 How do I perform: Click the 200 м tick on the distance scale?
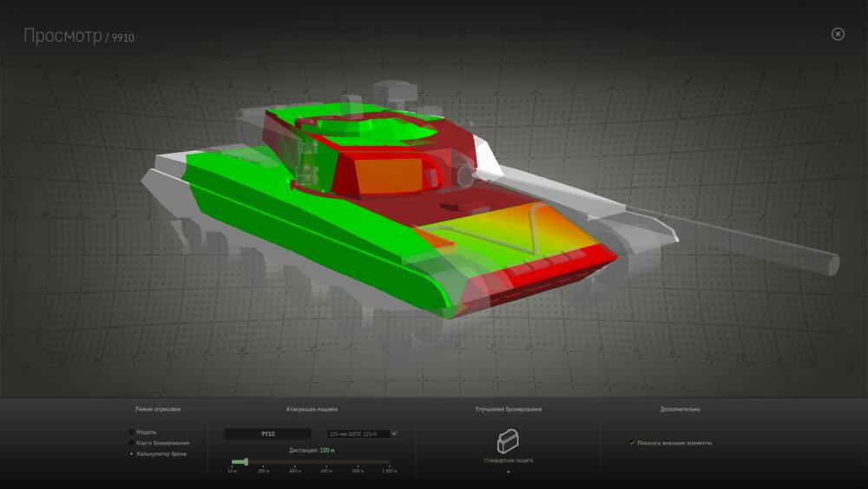pos(263,466)
